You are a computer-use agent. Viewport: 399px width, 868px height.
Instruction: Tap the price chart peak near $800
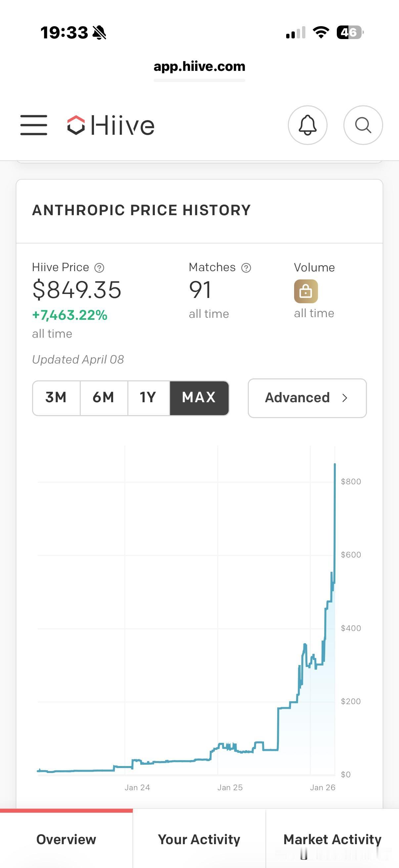coord(335,465)
